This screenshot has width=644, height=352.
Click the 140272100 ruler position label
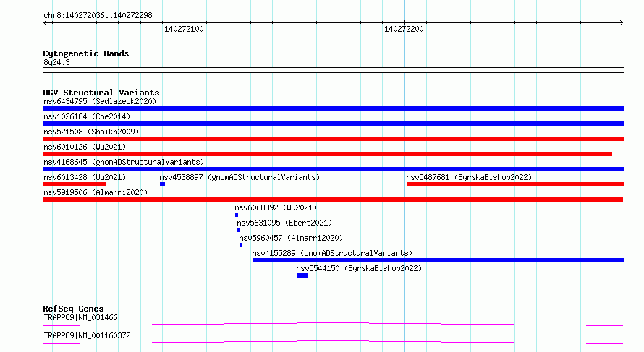pos(184,29)
